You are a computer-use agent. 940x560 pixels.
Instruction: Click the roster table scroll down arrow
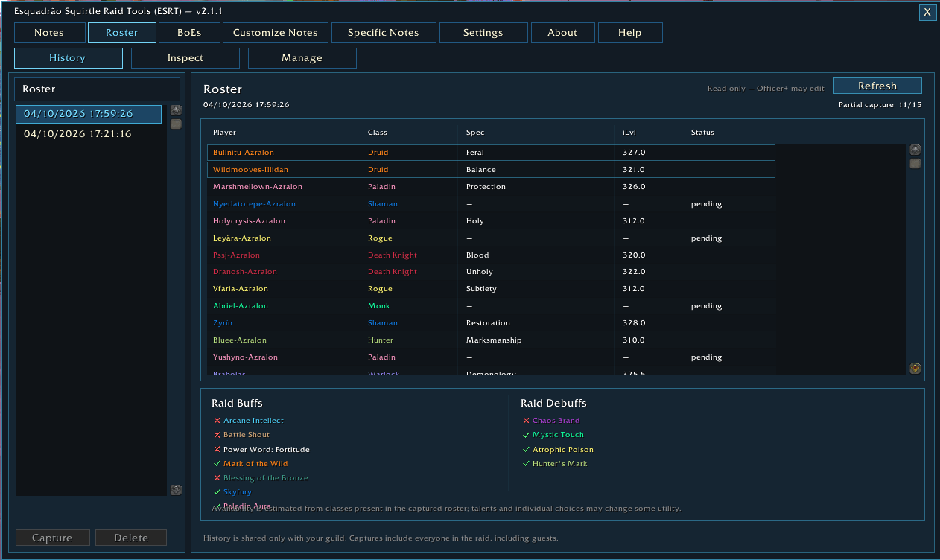click(x=915, y=368)
